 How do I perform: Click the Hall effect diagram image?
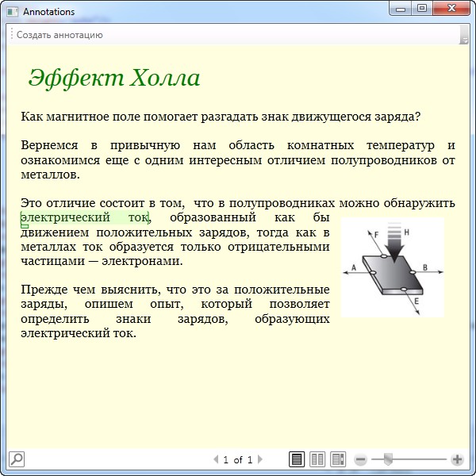393,267
